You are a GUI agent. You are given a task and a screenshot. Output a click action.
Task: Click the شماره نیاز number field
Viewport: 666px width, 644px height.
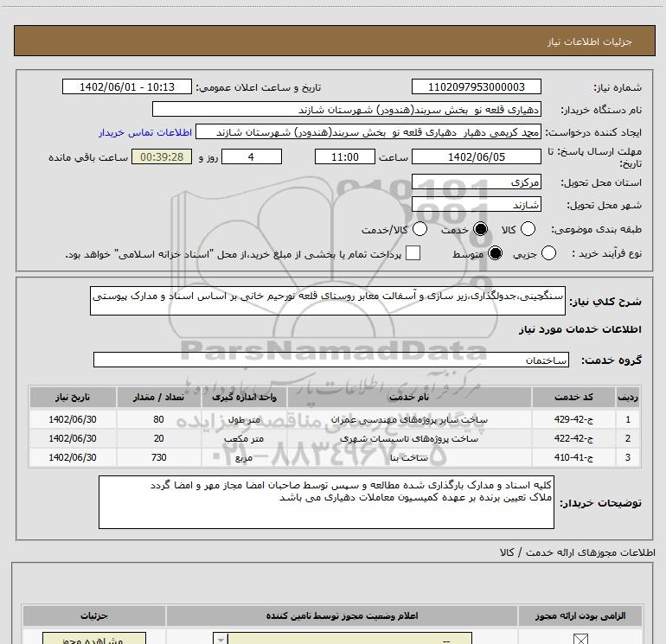pyautogui.click(x=476, y=87)
